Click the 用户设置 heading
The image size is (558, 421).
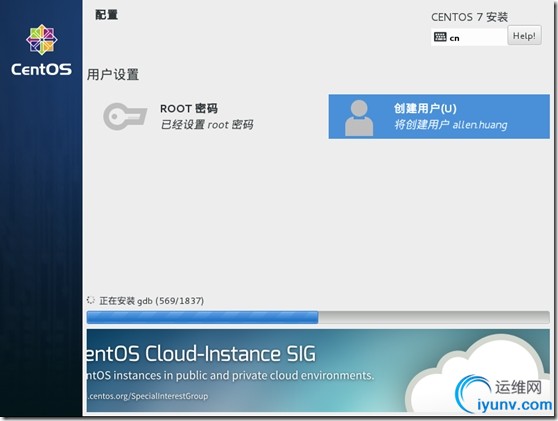[x=113, y=74]
